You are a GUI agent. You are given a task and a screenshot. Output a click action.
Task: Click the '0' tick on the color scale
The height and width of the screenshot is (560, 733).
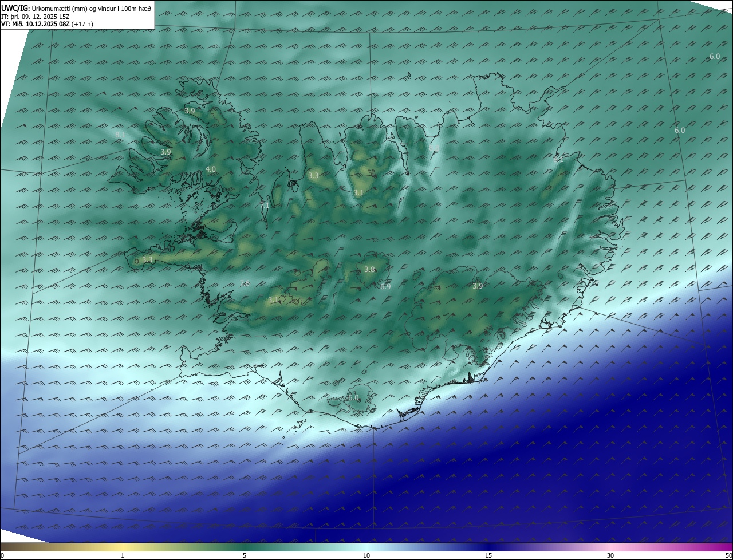coord(2,555)
